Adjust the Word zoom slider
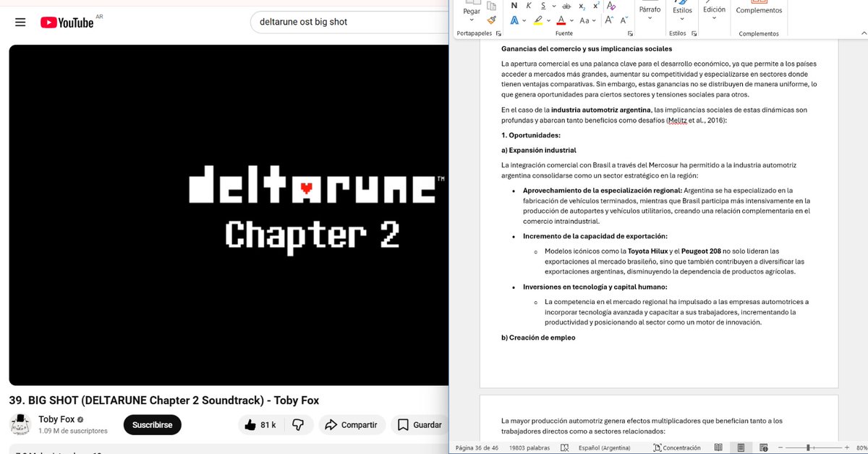868x454 pixels. (808, 447)
